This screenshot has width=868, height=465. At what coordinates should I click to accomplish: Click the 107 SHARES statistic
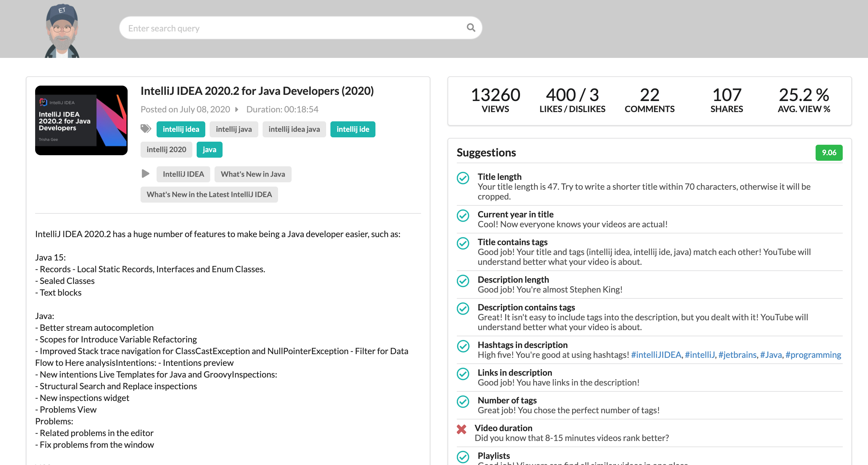(727, 100)
